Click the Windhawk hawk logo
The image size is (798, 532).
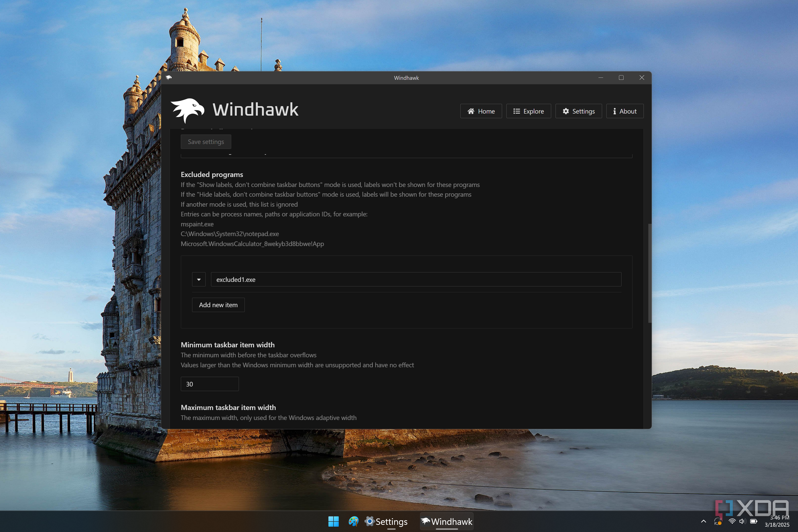click(188, 110)
